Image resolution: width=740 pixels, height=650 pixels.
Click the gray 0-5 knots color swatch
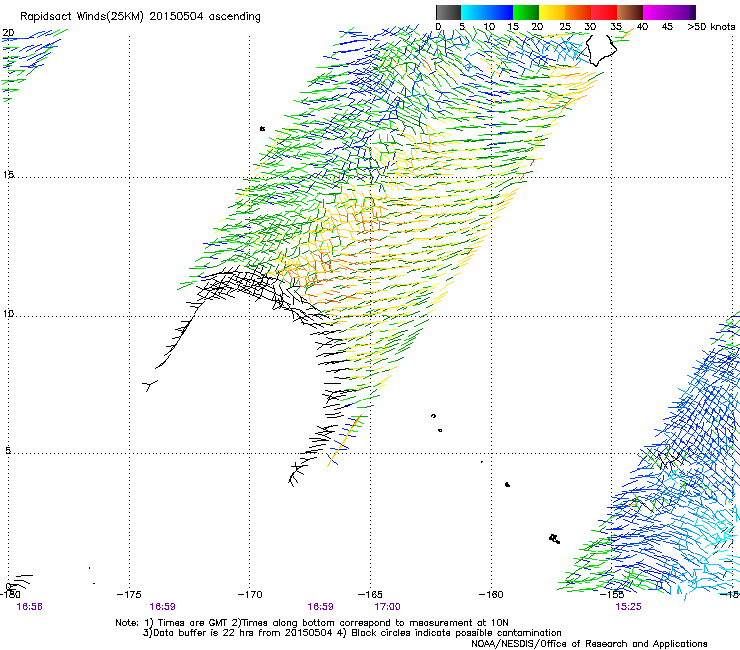pos(448,12)
